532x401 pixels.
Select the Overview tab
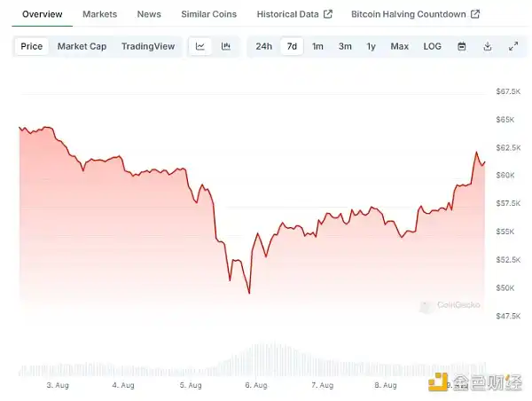click(42, 14)
